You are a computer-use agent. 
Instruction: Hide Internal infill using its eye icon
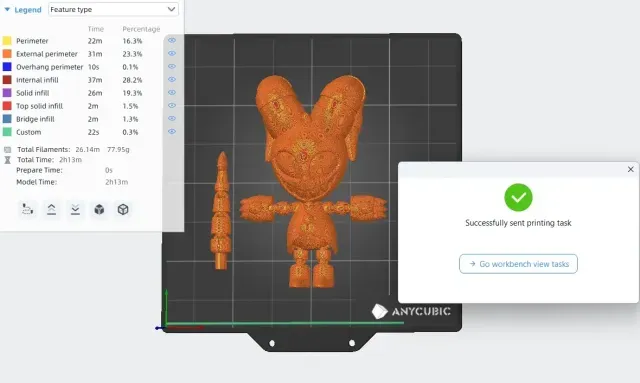[x=172, y=79]
